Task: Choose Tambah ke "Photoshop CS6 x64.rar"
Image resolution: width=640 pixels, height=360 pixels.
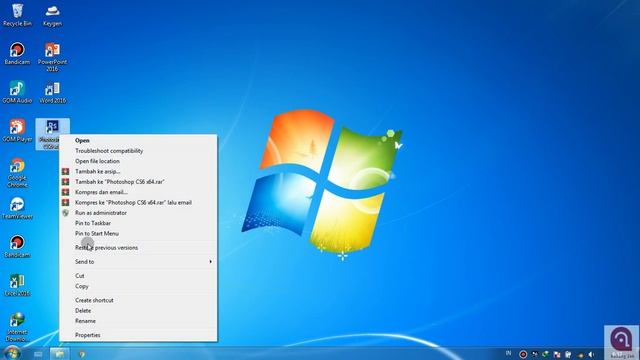Action: pyautogui.click(x=138, y=182)
